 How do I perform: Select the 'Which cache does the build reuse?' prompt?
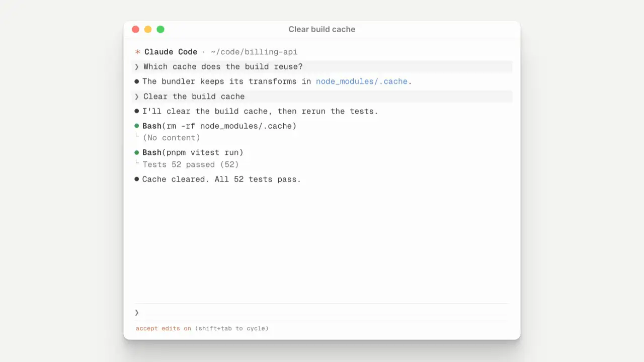(x=322, y=67)
